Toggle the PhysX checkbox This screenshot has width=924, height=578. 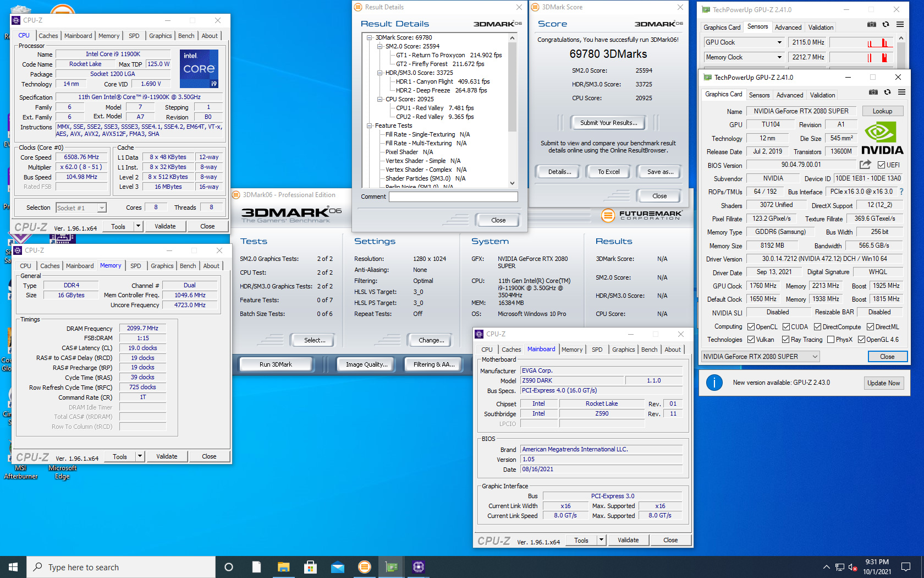pos(831,340)
